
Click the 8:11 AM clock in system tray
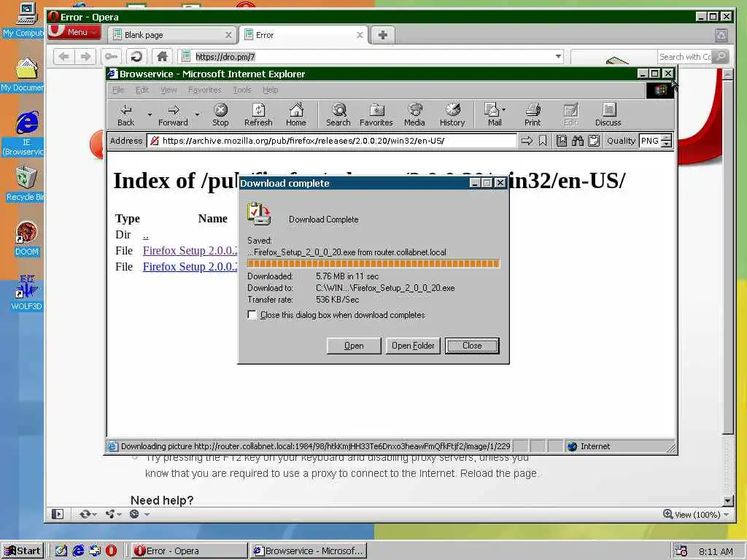(716, 551)
